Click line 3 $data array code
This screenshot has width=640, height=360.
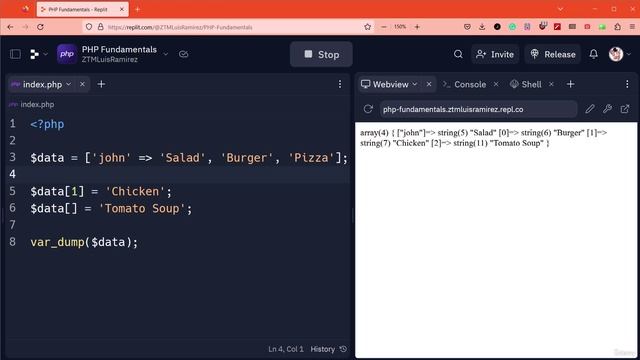coord(189,158)
